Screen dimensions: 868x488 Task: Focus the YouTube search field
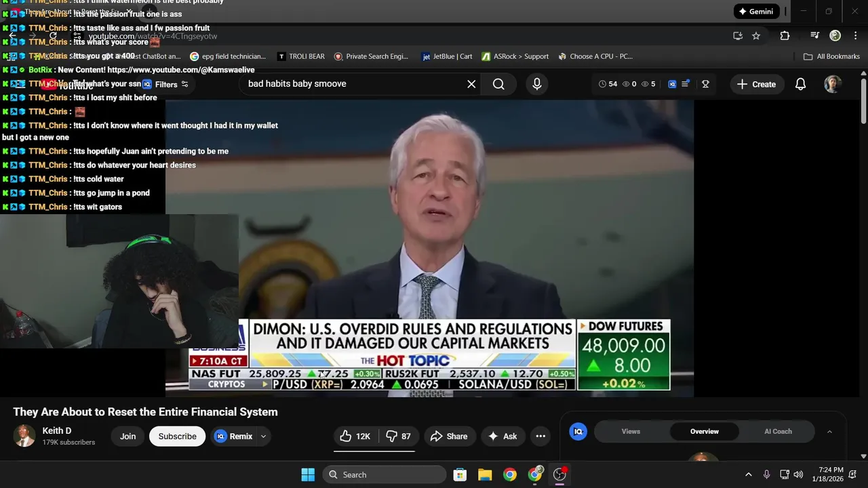pos(353,84)
